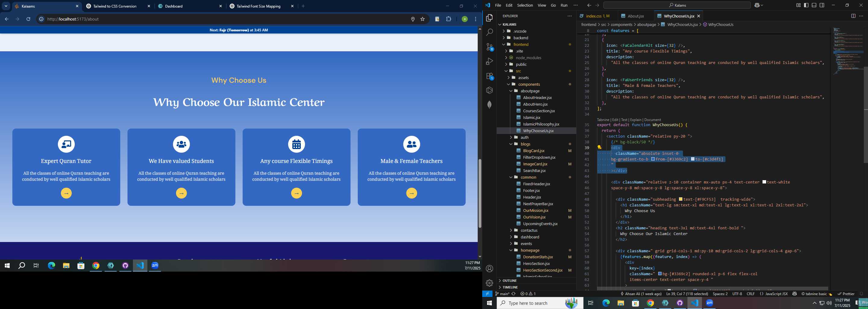
Task: Expand the dashboard folder
Action: click(511, 237)
